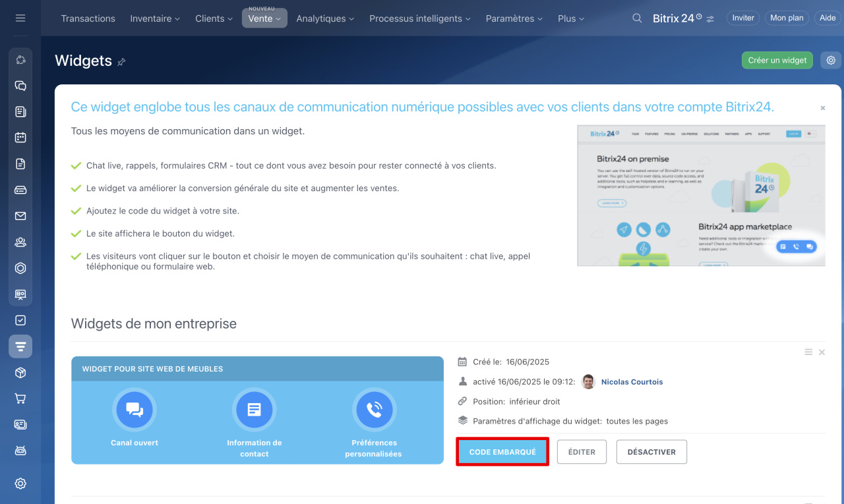
Task: Open the CRM funnel sidebar icon
Action: pos(20,346)
